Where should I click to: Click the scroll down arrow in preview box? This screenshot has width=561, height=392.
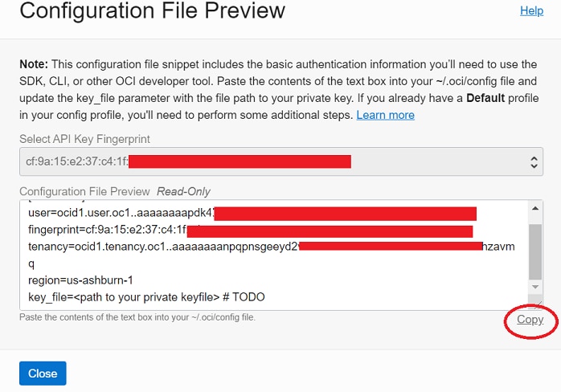point(535,287)
